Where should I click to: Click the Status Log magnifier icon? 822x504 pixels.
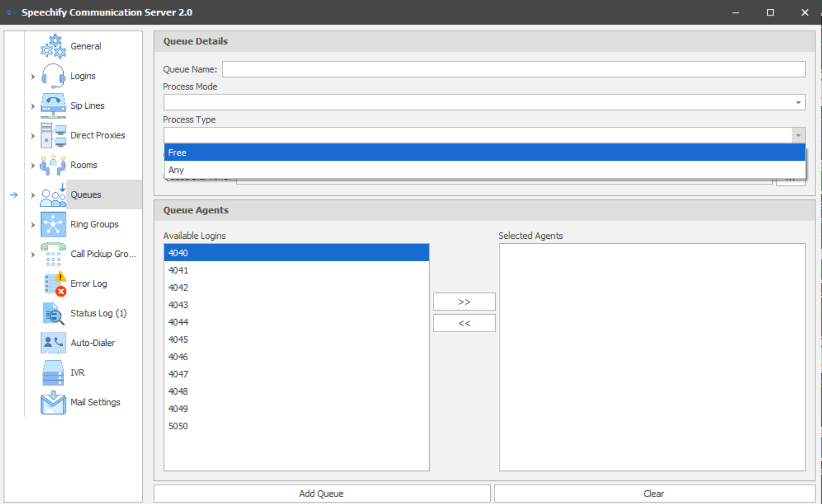(53, 313)
